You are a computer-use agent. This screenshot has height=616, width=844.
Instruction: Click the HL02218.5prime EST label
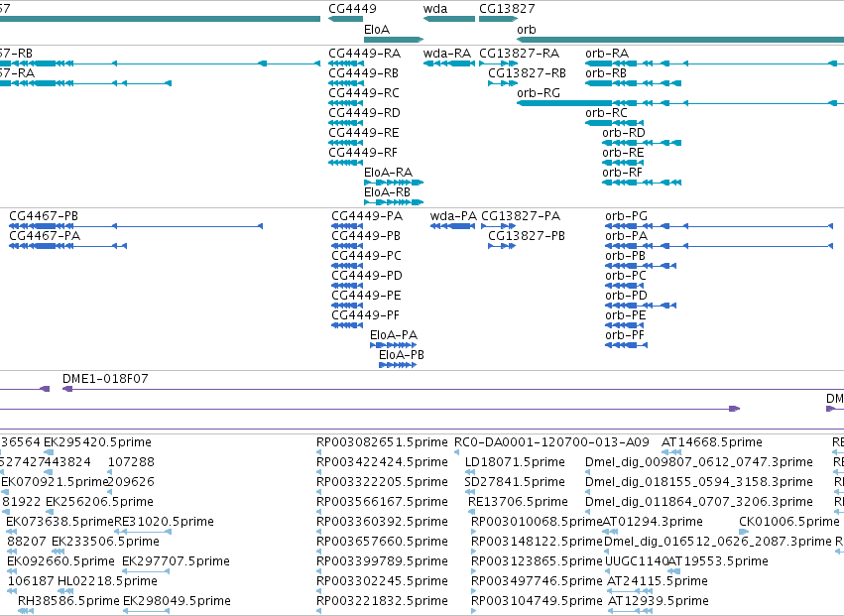[x=108, y=582]
